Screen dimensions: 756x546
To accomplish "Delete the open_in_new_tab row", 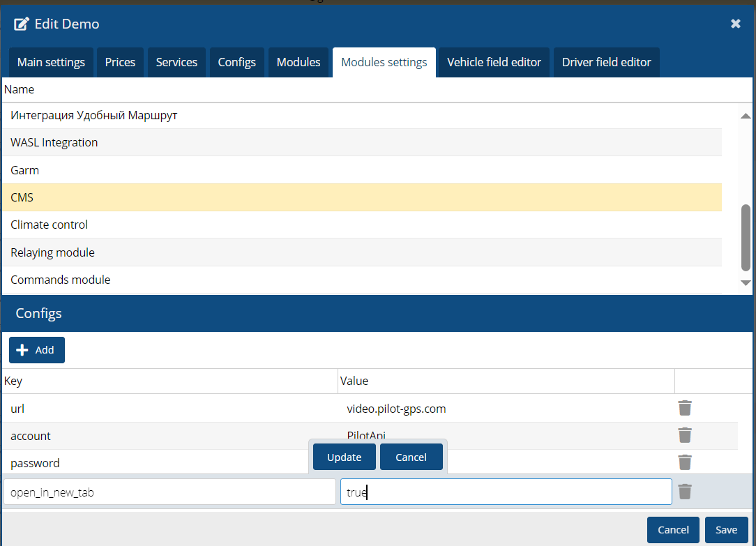I will tap(685, 492).
